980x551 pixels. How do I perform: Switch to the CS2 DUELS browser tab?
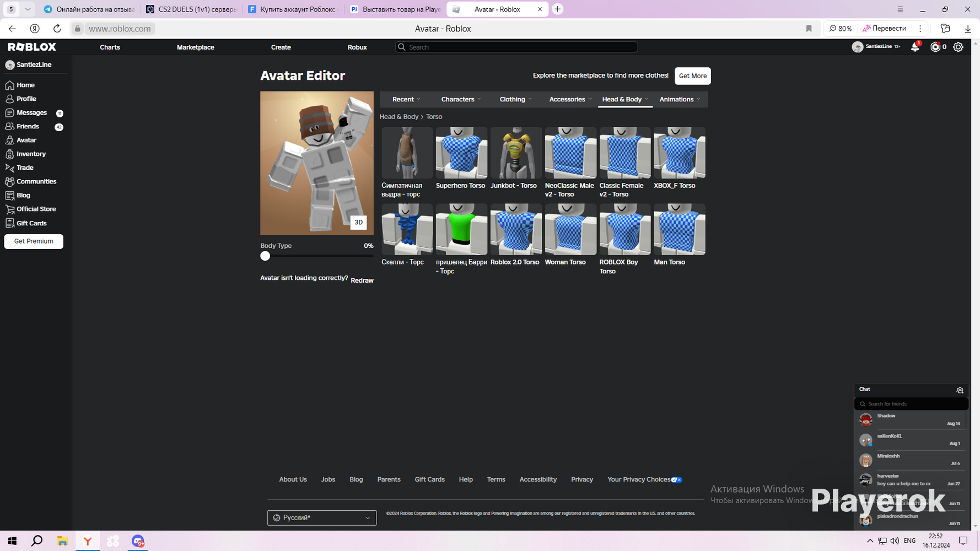(192, 9)
